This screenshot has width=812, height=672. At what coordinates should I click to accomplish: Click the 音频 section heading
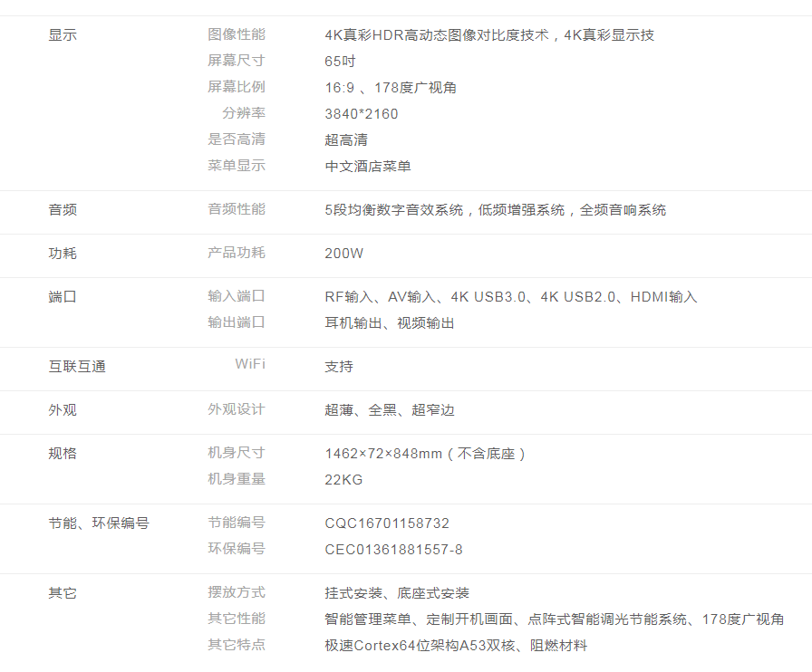click(63, 210)
